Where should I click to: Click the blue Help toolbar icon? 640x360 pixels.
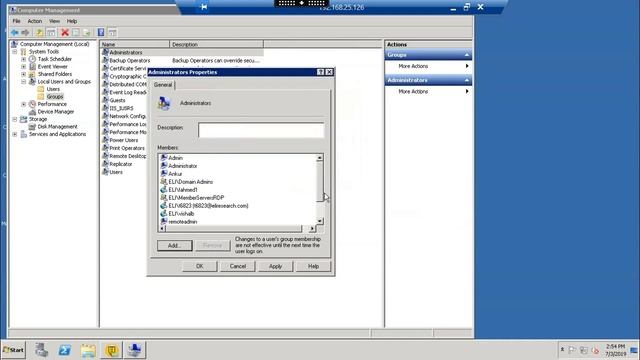coord(101,32)
